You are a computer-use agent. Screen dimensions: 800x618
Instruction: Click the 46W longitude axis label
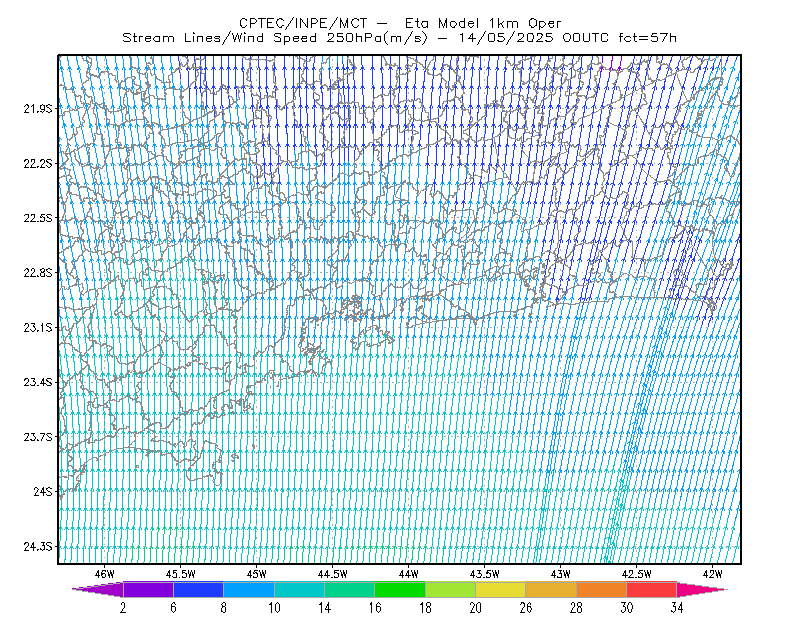(x=105, y=574)
